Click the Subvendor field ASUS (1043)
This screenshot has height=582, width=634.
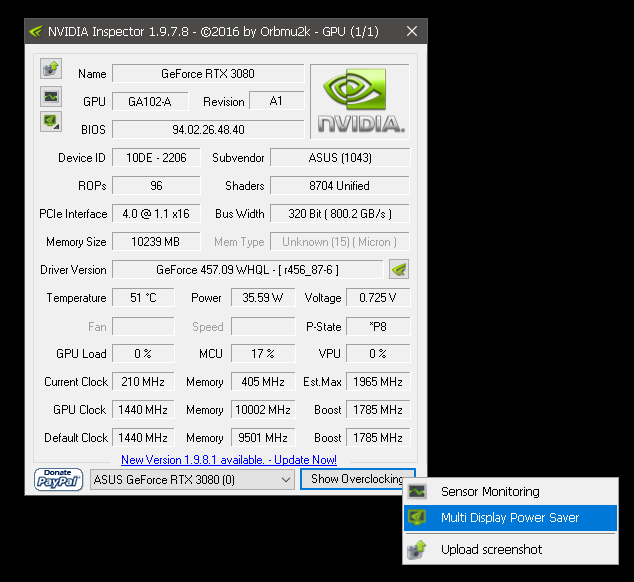pyautogui.click(x=340, y=158)
